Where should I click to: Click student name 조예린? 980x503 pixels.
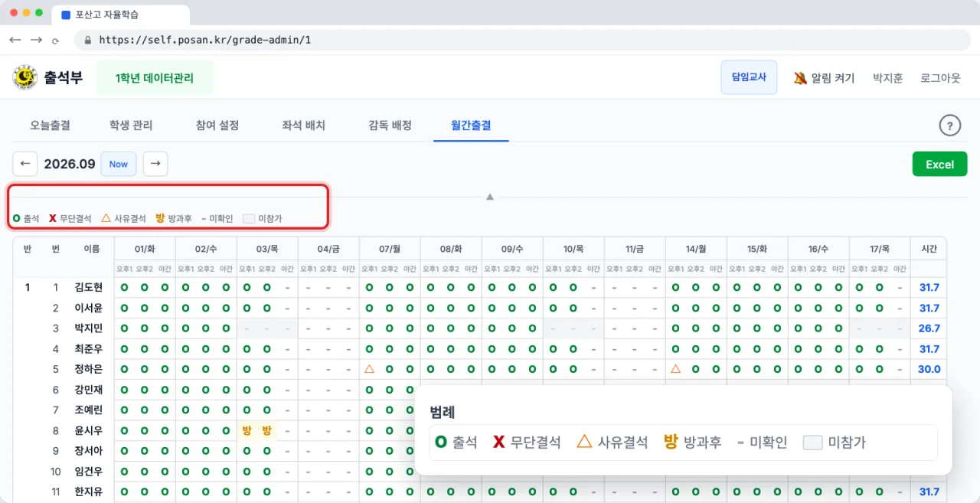[x=89, y=410]
